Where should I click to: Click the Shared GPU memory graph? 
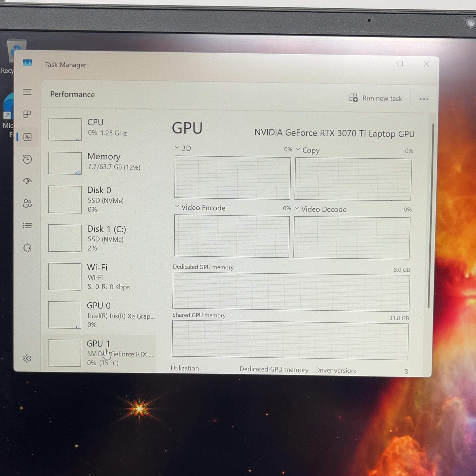point(290,340)
